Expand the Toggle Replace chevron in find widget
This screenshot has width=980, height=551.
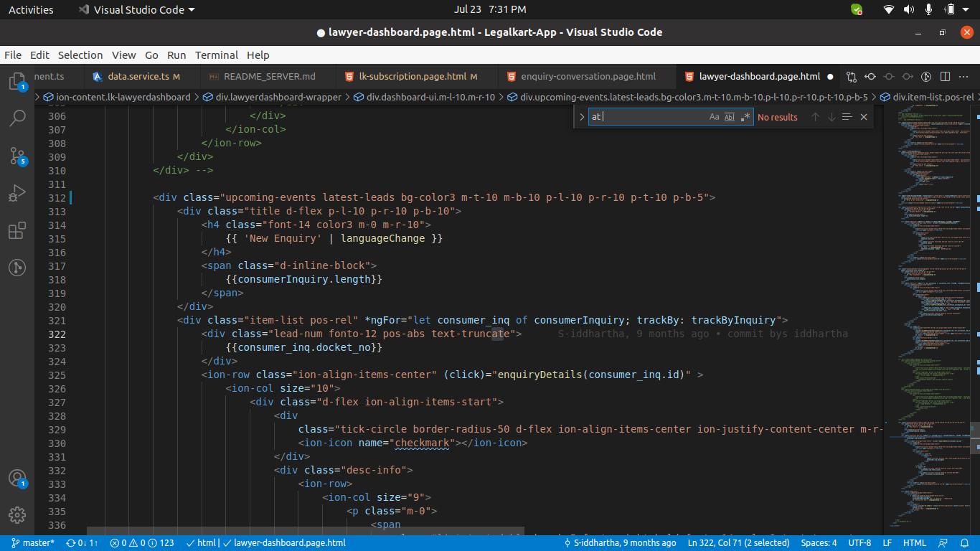point(581,117)
